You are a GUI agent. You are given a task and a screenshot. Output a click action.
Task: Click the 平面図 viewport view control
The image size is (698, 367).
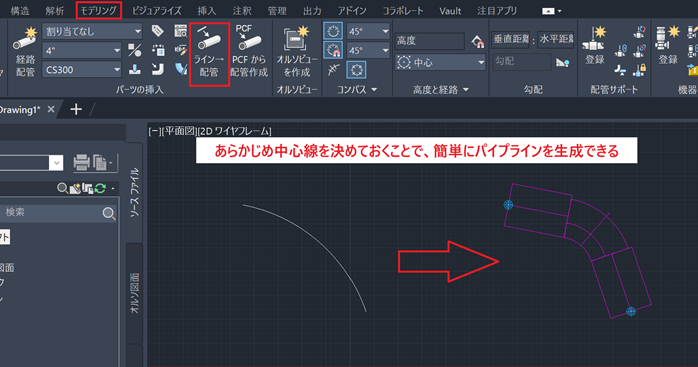(x=179, y=131)
